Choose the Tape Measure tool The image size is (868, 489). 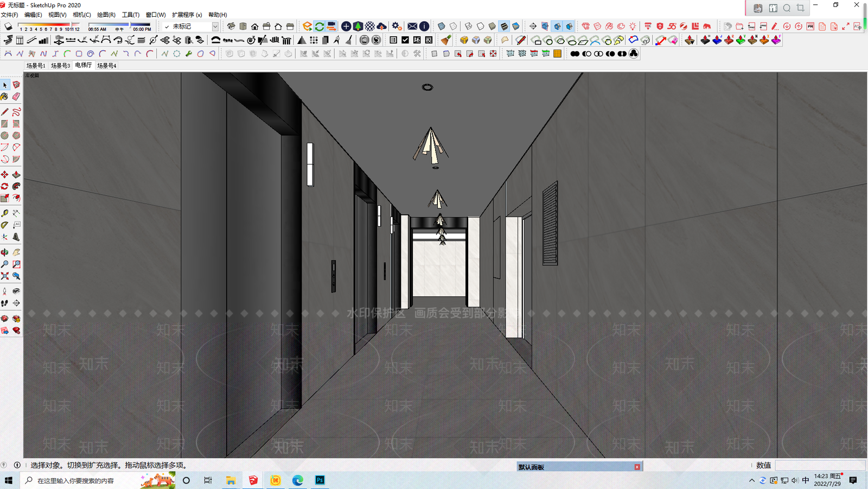[4, 213]
